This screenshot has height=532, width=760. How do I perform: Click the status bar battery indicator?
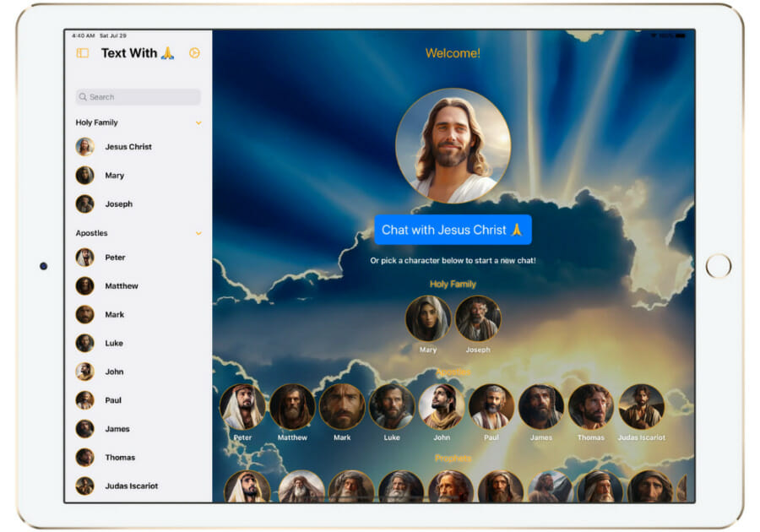click(681, 35)
